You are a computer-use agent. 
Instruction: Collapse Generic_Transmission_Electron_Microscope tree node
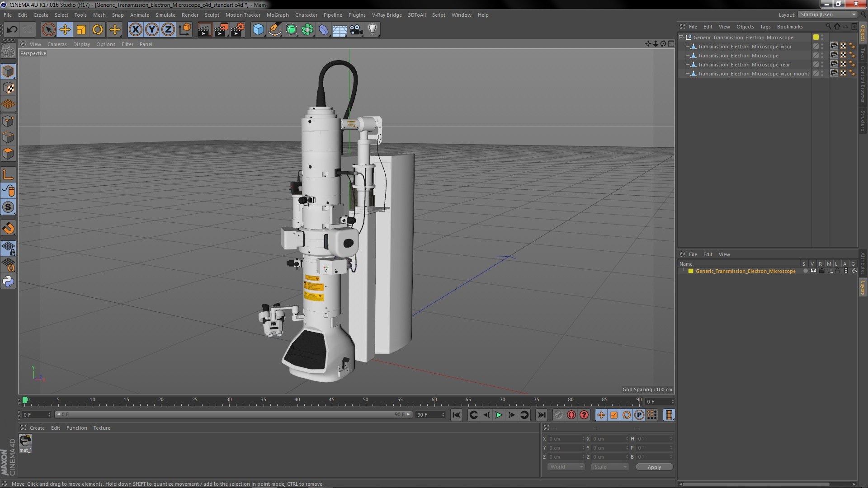[681, 37]
